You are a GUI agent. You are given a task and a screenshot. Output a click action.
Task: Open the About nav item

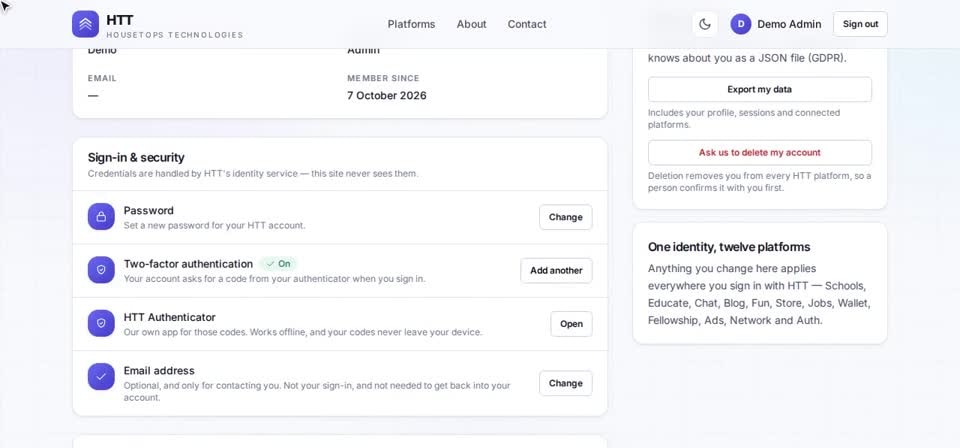tap(471, 24)
